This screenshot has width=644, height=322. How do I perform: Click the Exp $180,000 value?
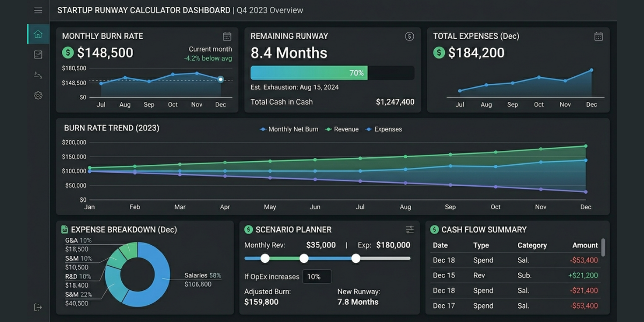[393, 245]
